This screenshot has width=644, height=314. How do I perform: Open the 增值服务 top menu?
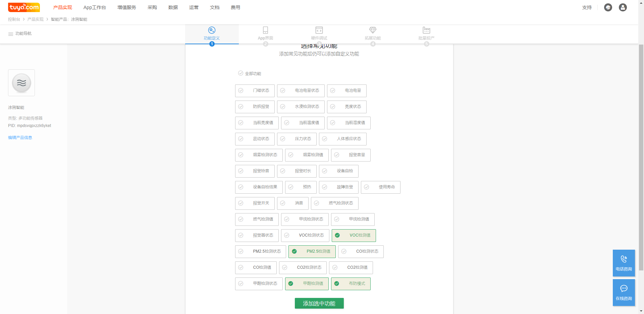coord(127,7)
